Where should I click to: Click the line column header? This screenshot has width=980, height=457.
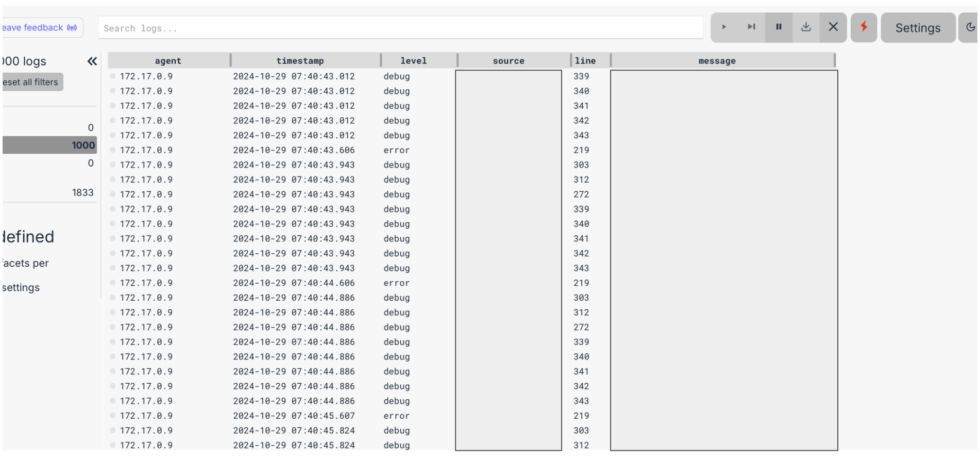tap(585, 60)
